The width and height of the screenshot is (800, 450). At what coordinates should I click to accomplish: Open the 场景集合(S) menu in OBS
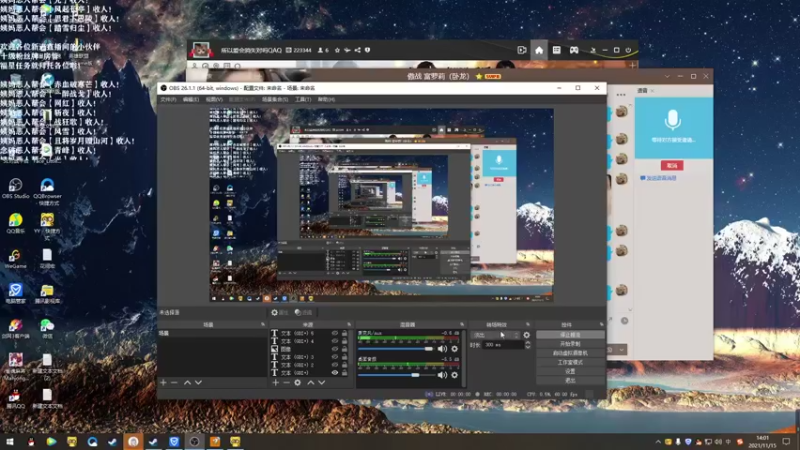[274, 99]
